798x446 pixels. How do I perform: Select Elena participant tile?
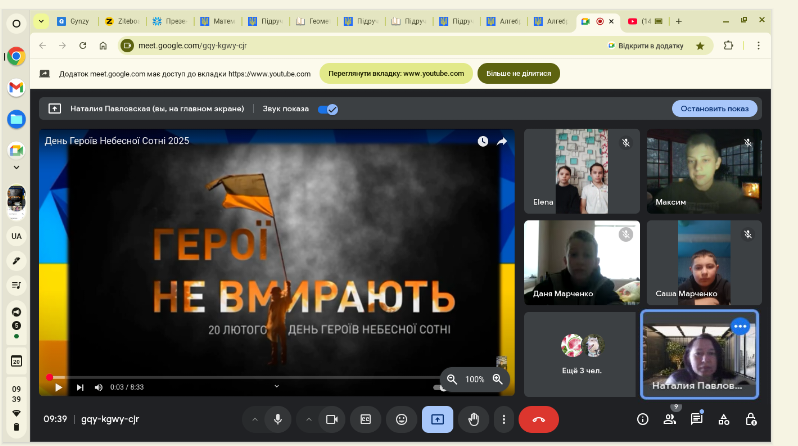(582, 171)
